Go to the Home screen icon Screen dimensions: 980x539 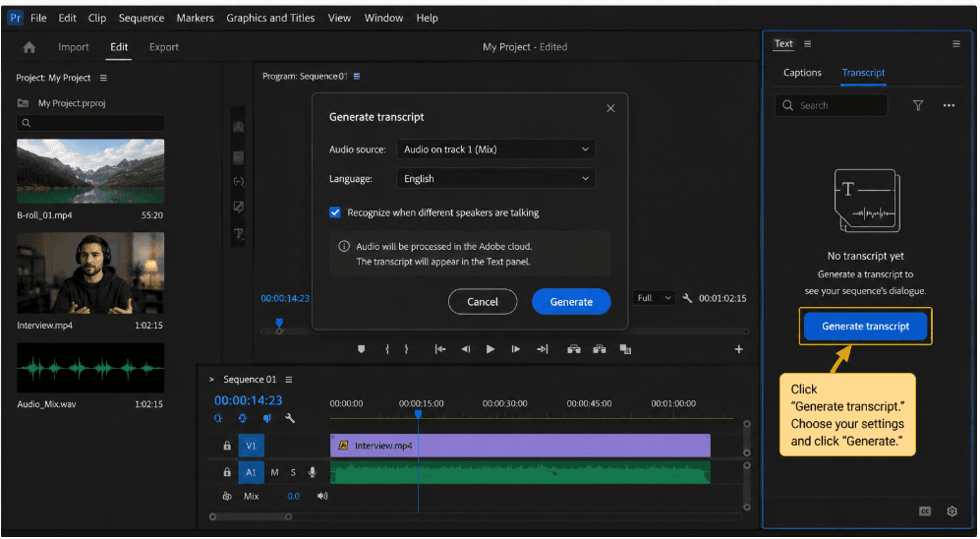point(29,47)
